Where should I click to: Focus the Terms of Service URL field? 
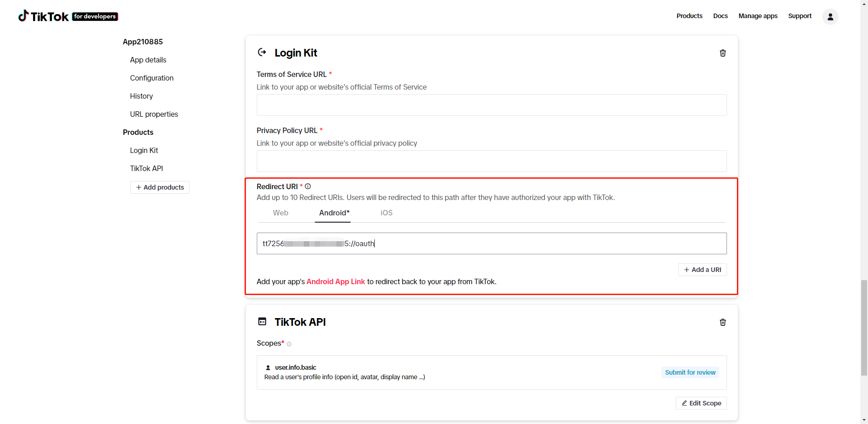click(x=491, y=105)
